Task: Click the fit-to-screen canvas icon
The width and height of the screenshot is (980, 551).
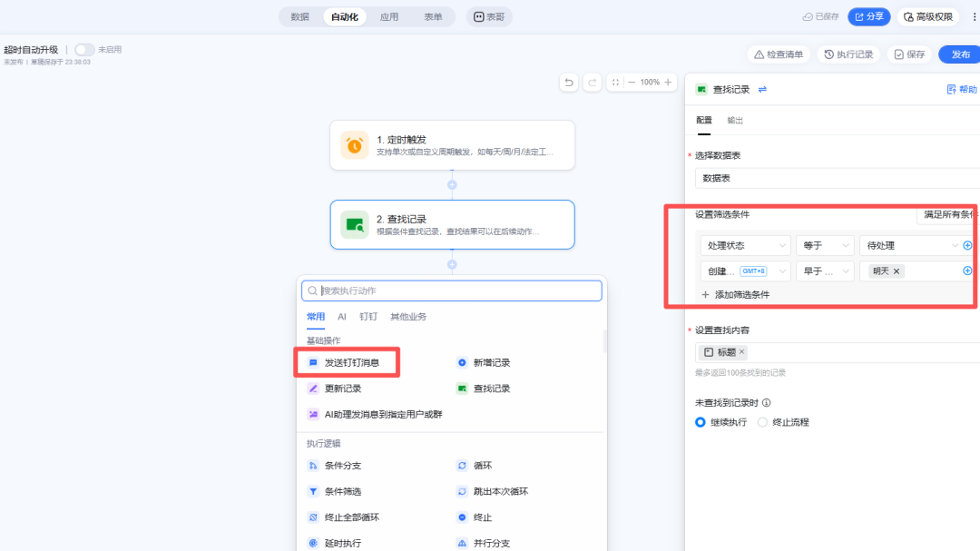Action: (x=615, y=82)
